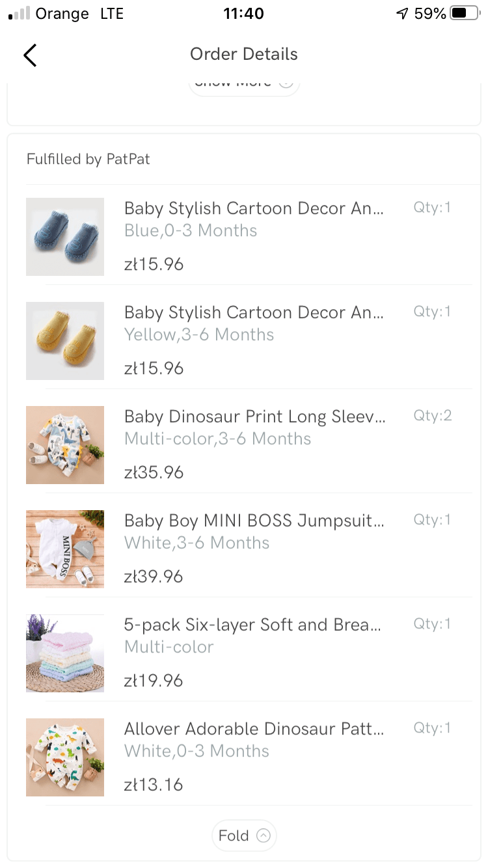
Task: Open the Allover Dinosaur Pattern romper thumbnail
Action: [x=65, y=757]
